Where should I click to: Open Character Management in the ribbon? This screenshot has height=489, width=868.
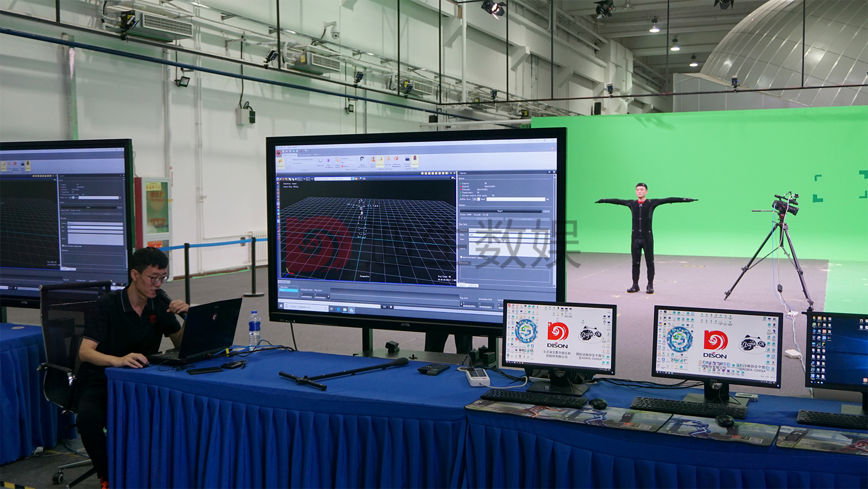[x=397, y=162]
